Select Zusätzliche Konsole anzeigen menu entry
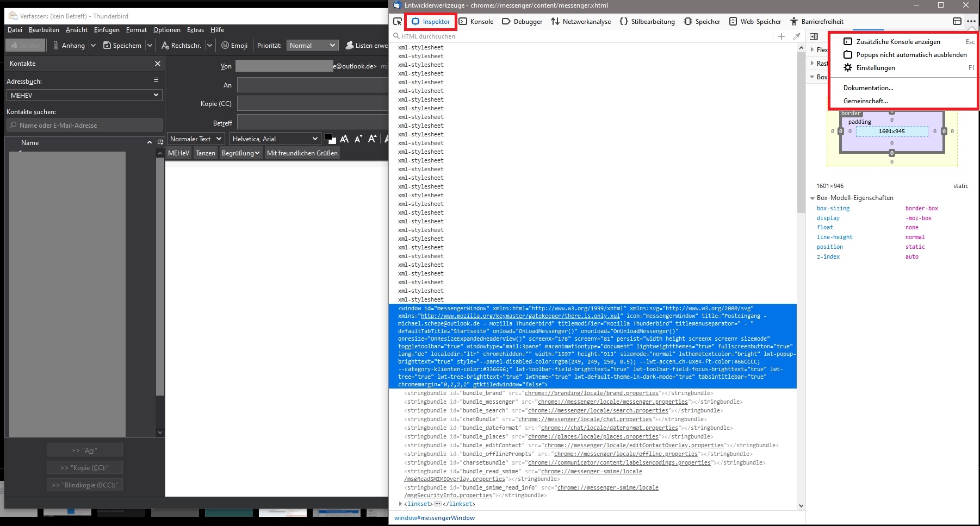This screenshot has height=526, width=980. 903,42
